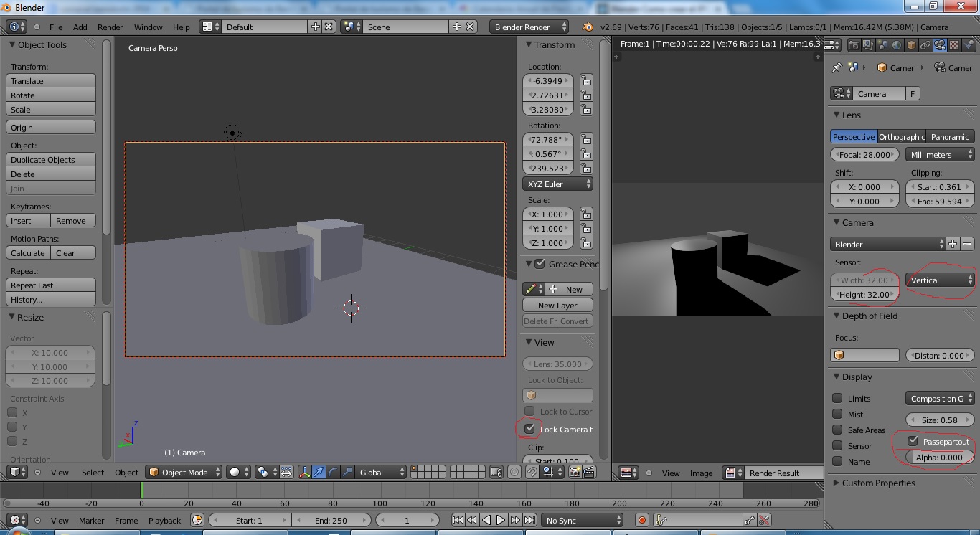Click jump to last frame icon
The image size is (980, 535).
click(529, 520)
